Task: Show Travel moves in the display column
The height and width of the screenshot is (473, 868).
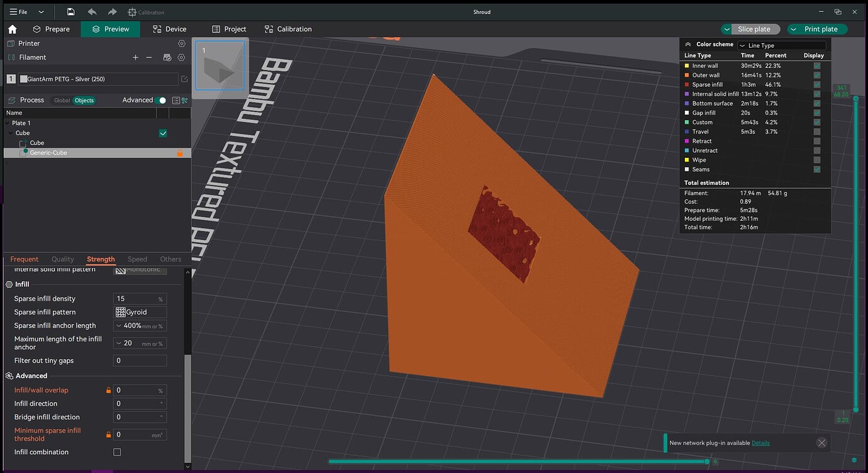Action: point(817,131)
